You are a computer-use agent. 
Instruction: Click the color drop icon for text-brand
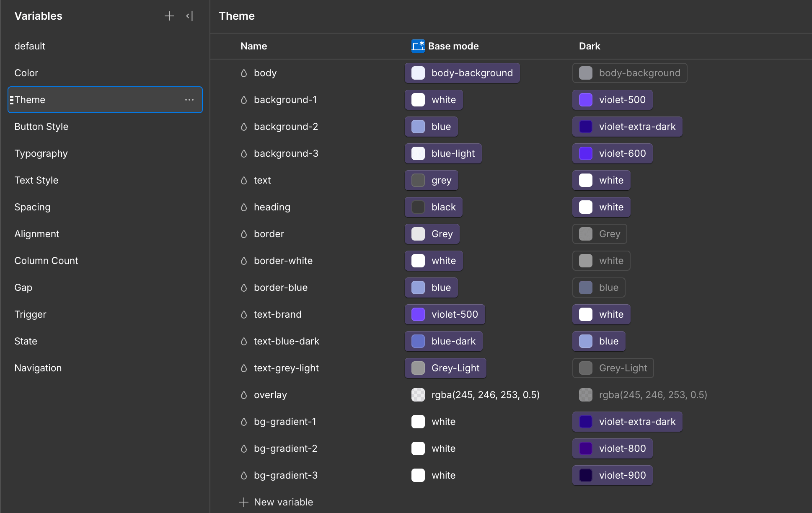pyautogui.click(x=244, y=314)
